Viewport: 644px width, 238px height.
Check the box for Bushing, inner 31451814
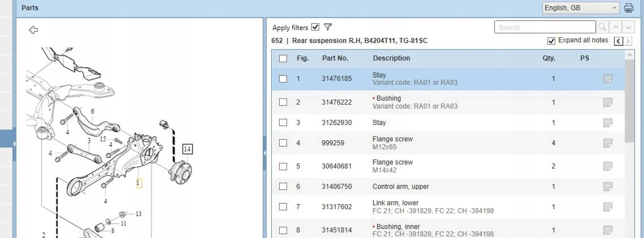[x=283, y=230]
